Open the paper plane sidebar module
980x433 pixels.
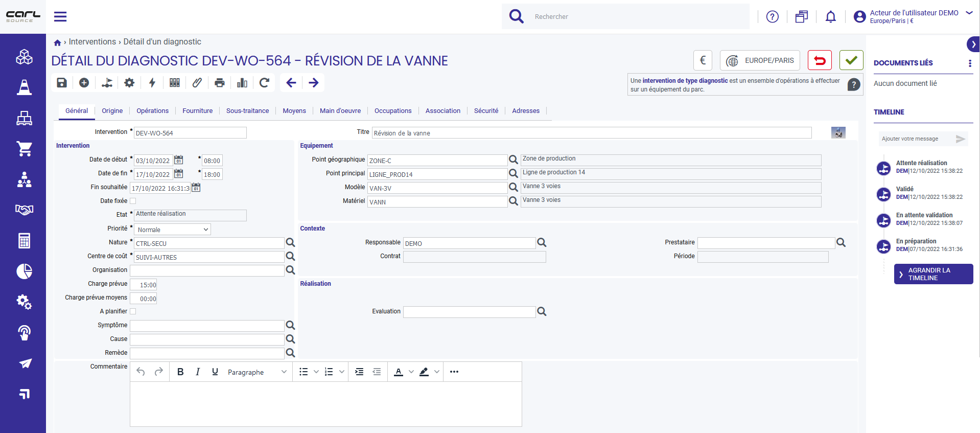[x=25, y=363]
